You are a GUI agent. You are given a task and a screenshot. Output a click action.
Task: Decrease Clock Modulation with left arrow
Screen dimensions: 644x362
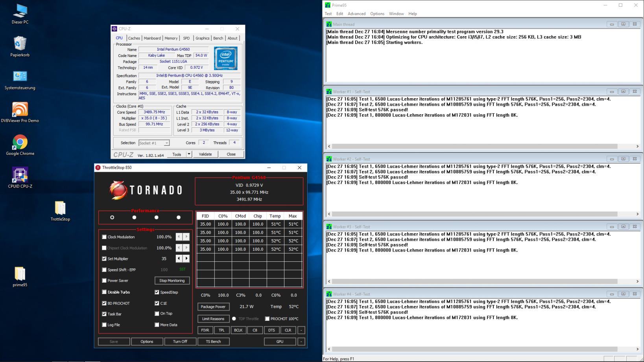pos(179,237)
